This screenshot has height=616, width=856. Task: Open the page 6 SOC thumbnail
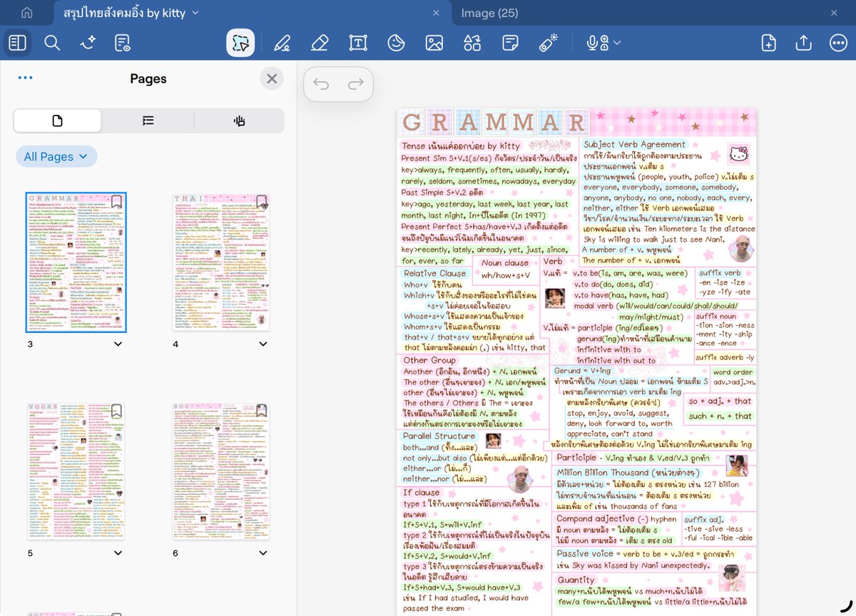[x=221, y=471]
